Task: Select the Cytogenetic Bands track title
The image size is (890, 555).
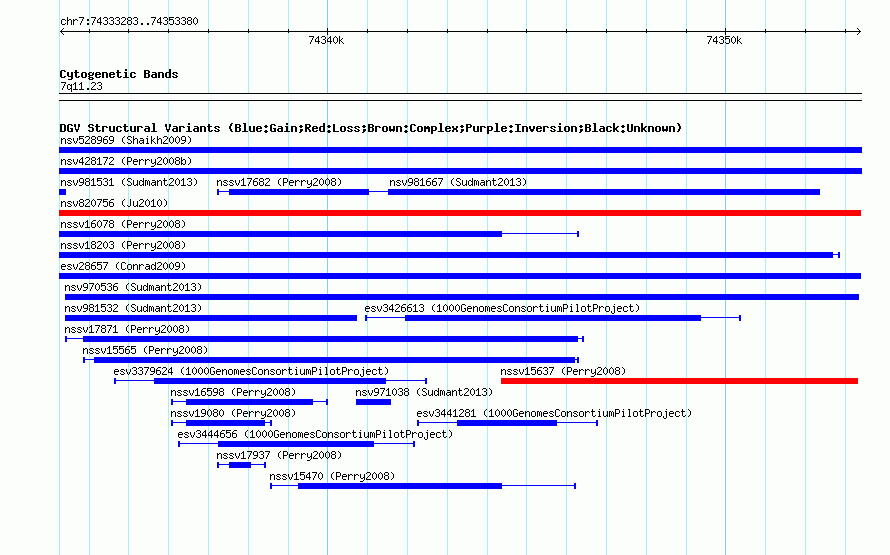Action: click(119, 74)
